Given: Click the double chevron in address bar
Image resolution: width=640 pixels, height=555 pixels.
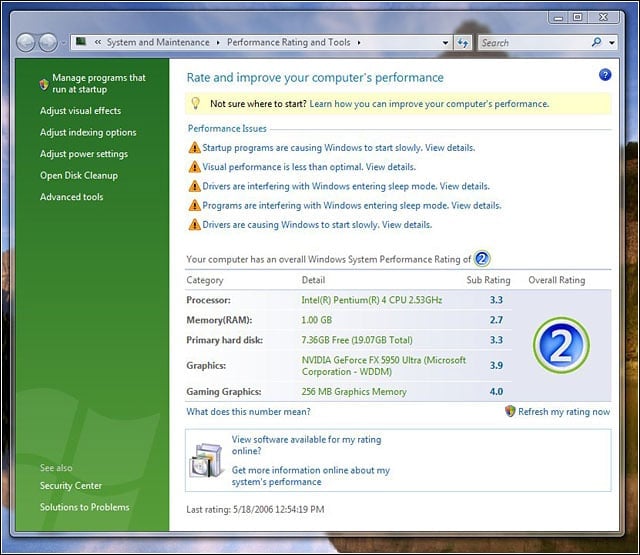Looking at the screenshot, I should pyautogui.click(x=98, y=42).
